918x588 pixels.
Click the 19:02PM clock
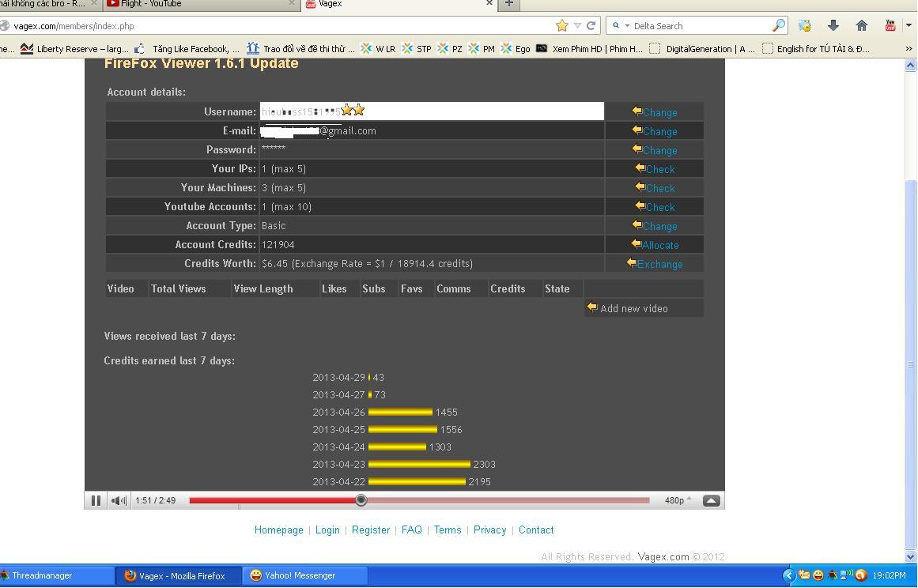click(x=889, y=575)
